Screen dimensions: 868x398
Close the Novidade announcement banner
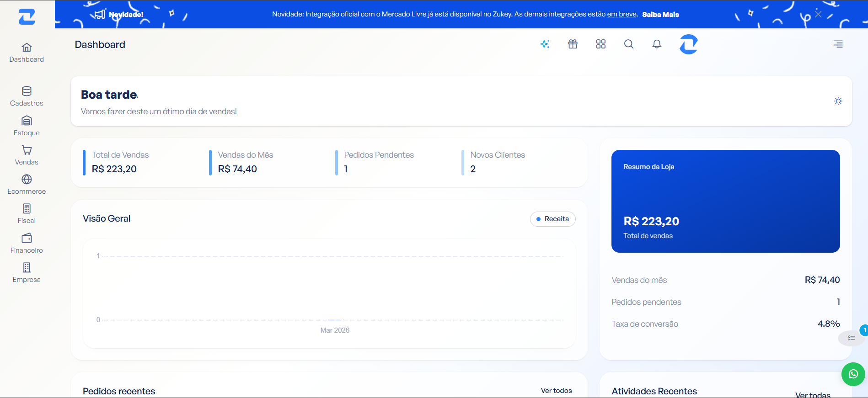[x=818, y=14]
